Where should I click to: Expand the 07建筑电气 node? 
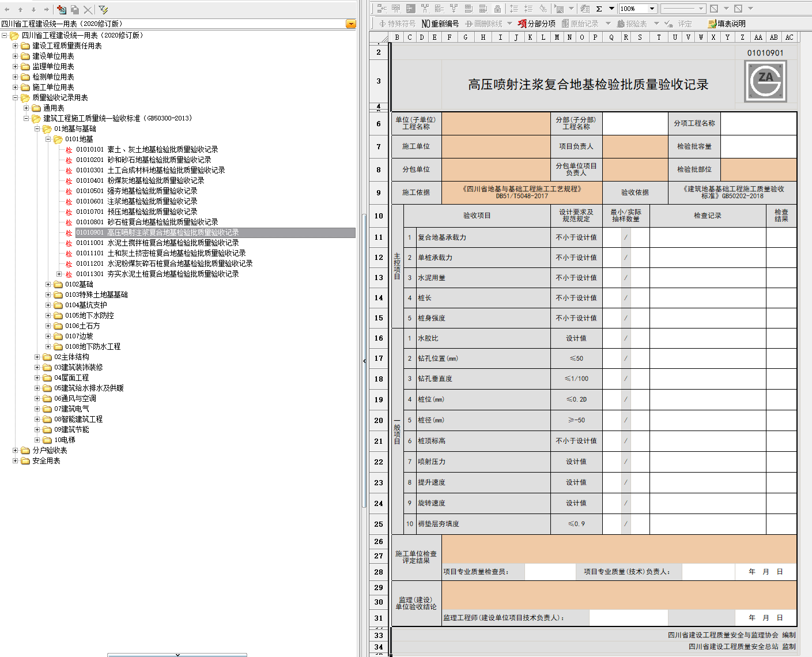(37, 409)
